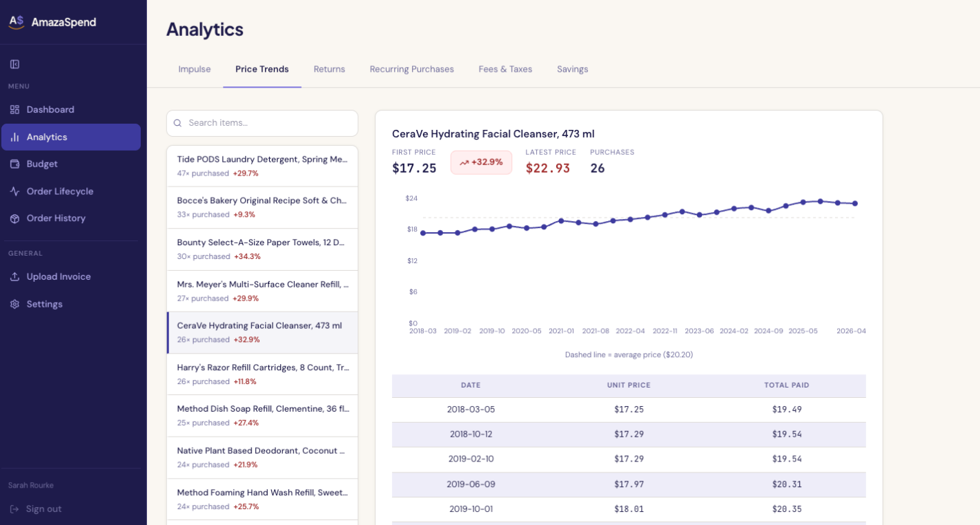Viewport: 980px width, 525px height.
Task: Open the Dashboard menu item
Action: coord(71,109)
